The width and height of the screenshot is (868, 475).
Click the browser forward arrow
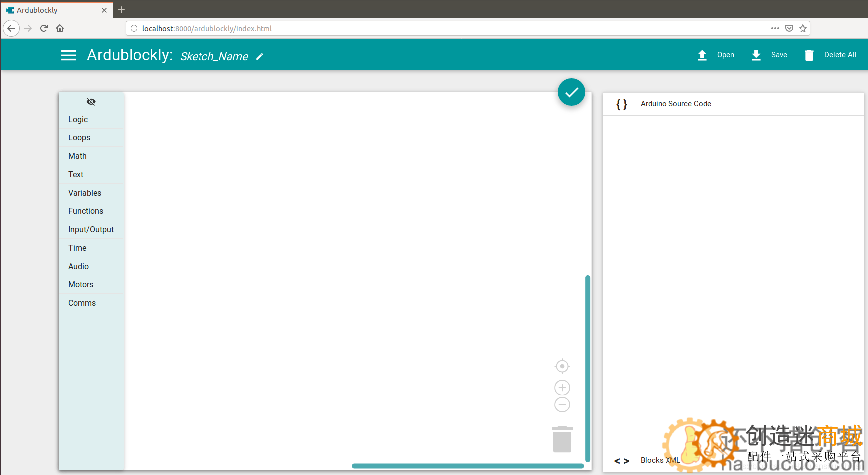coord(28,28)
